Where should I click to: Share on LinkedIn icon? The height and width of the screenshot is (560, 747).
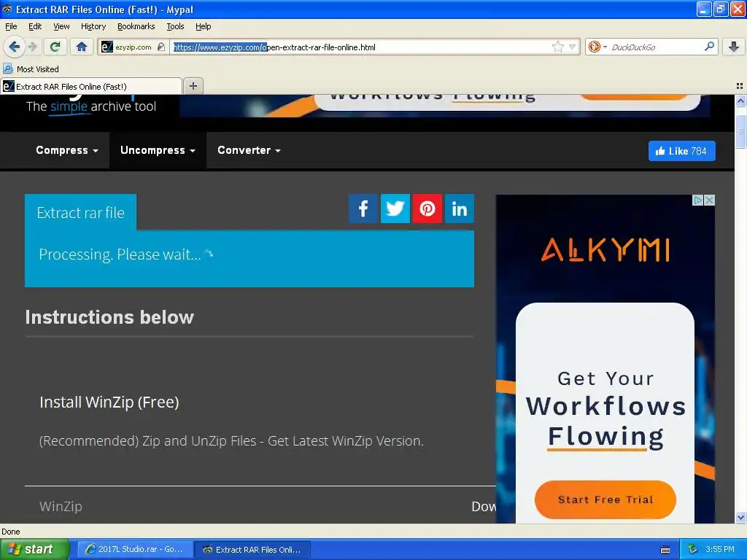tap(460, 209)
